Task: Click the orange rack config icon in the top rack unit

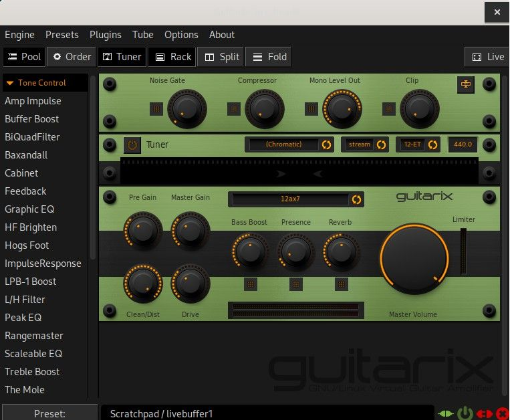Action: coord(466,84)
